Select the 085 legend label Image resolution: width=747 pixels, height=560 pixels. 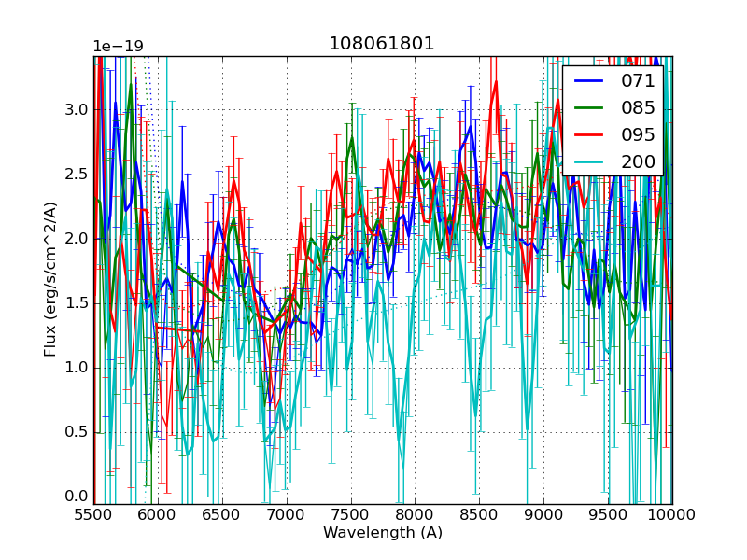pos(638,108)
